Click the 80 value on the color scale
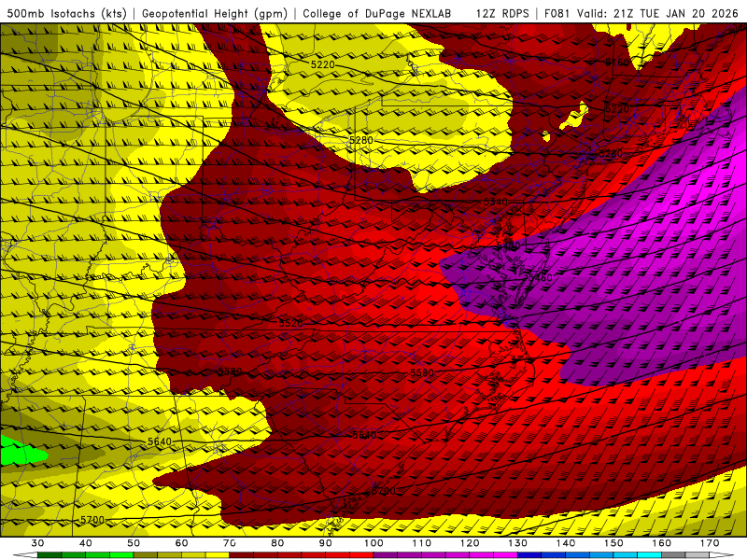Image resolution: width=747 pixels, height=560 pixels. point(277,543)
